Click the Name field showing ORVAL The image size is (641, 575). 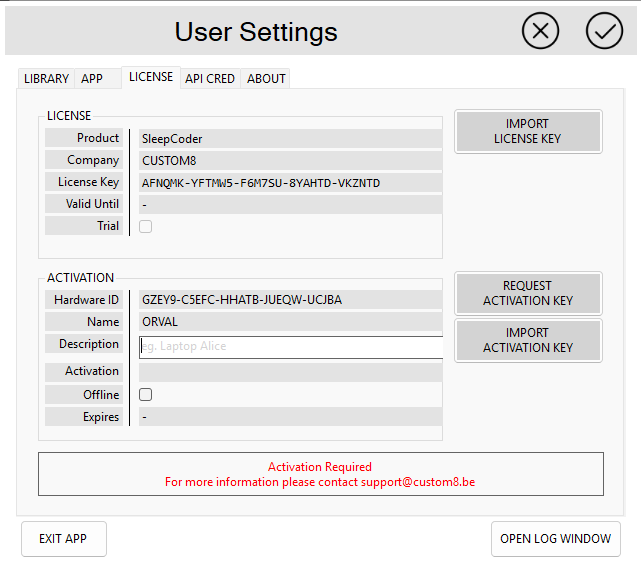[290, 322]
